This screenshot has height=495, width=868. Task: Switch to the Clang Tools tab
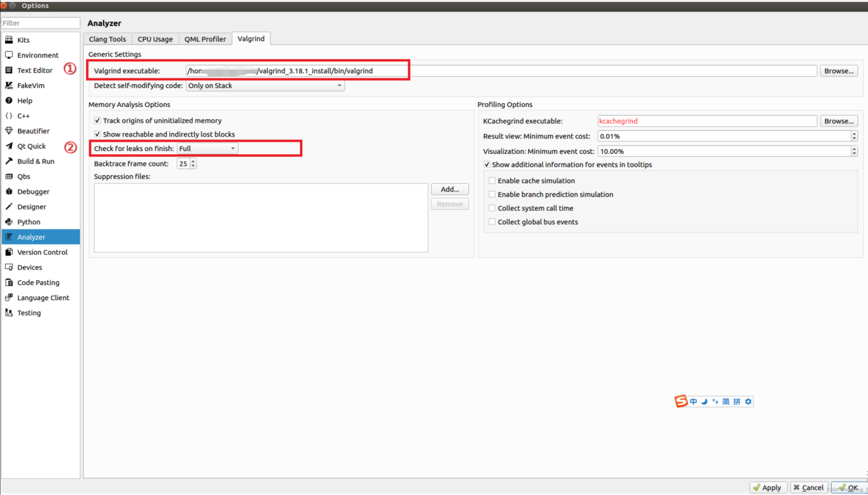tap(107, 39)
